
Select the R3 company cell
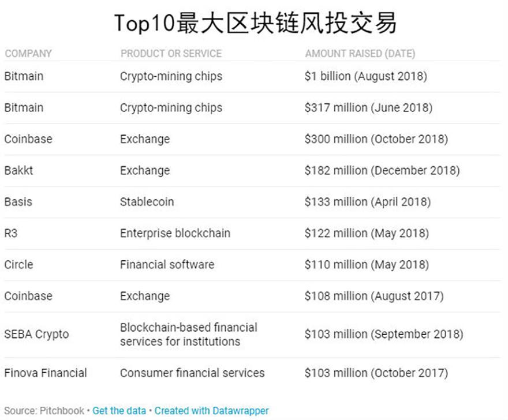tap(11, 233)
